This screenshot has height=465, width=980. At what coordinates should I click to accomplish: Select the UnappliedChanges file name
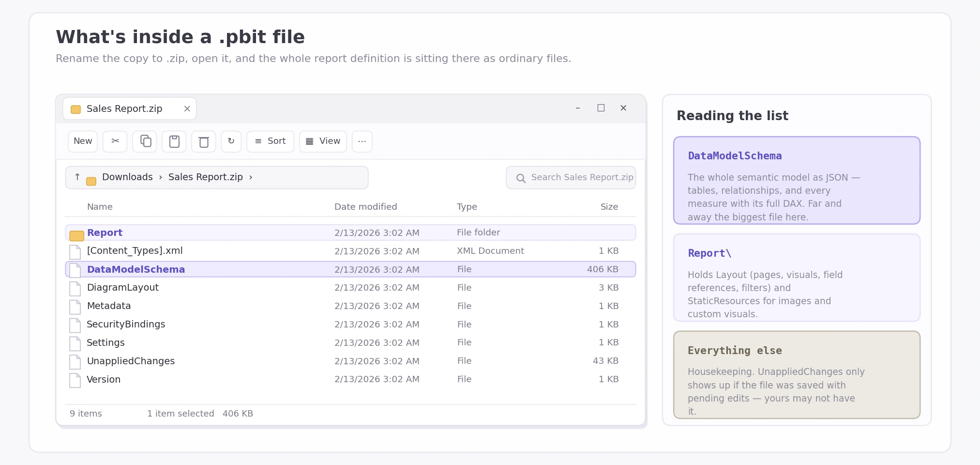131,361
